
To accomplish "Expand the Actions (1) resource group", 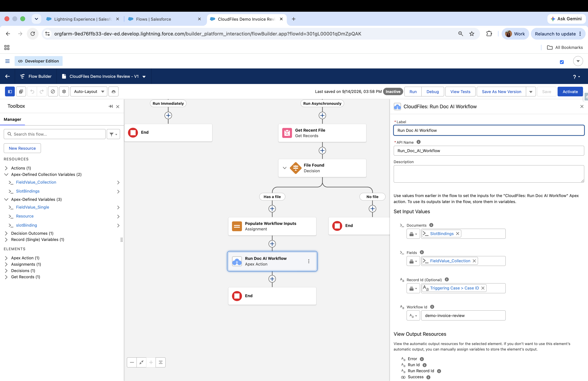I will (6, 168).
